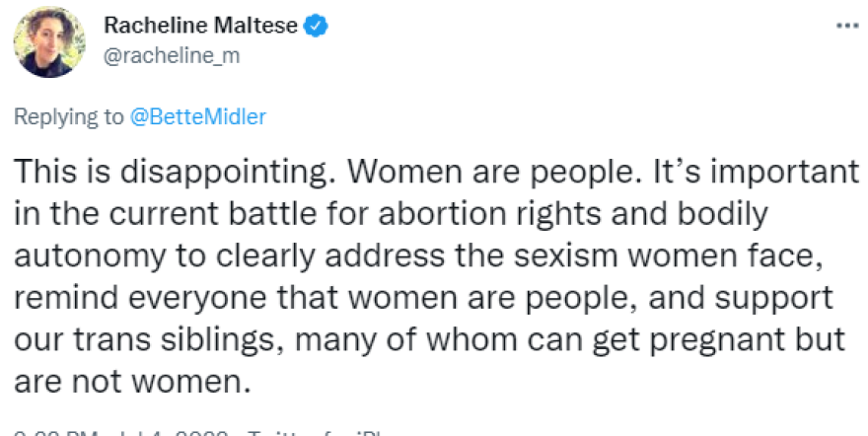Screen dimensions: 868x436
Task: Open the @racheline_m handle link
Action: pos(172,57)
